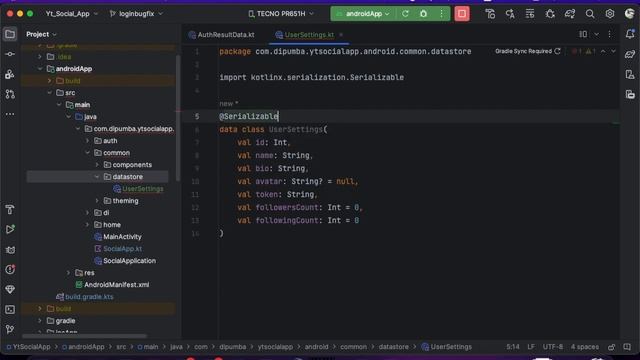The width and height of the screenshot is (640, 360).
Task: Open the Search Everywhere magnifier icon
Action: click(590, 14)
